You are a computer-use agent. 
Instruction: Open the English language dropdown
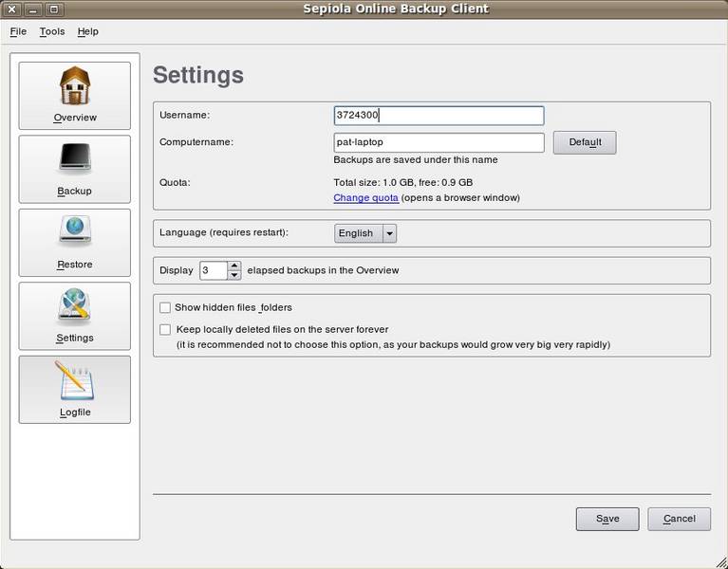click(365, 233)
